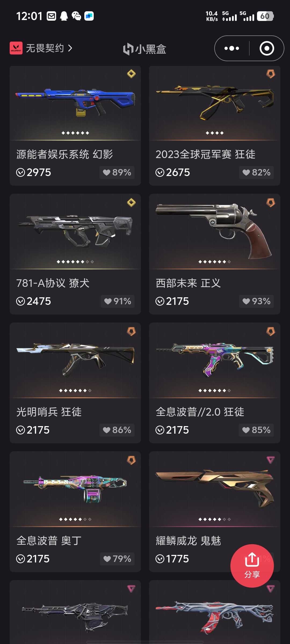Like the 源能者娱乐系统 幻影 heart at 89%

[117, 172]
